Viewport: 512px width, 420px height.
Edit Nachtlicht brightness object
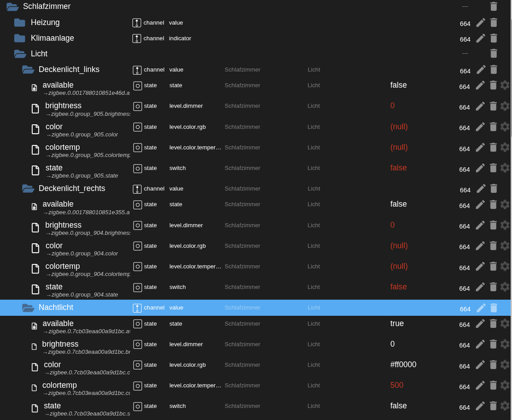[x=480, y=344]
